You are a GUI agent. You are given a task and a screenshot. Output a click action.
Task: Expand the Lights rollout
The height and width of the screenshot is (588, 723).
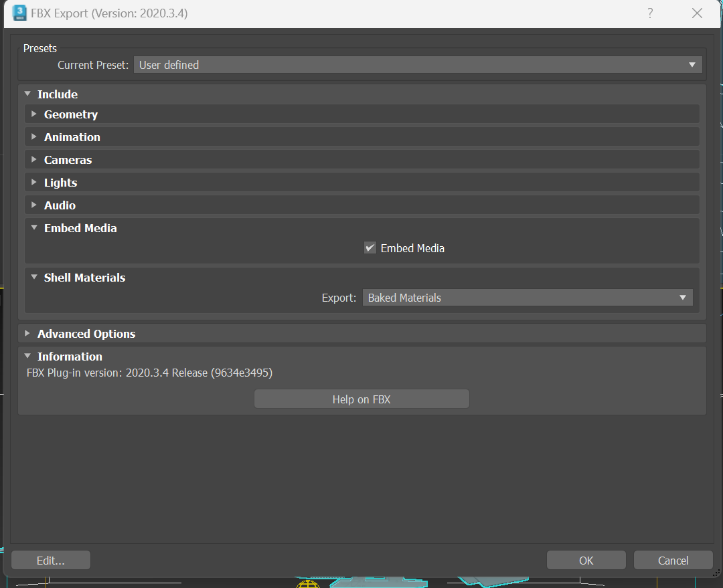pyautogui.click(x=33, y=182)
